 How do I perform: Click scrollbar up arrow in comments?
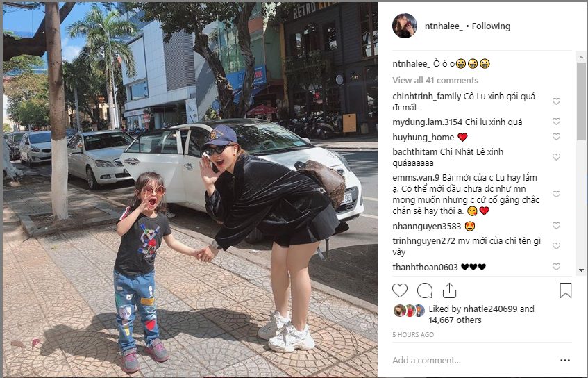tap(581, 57)
